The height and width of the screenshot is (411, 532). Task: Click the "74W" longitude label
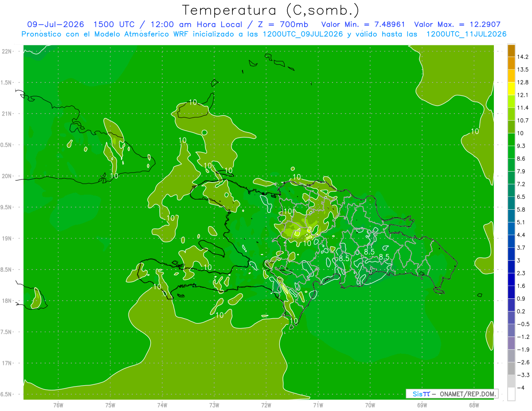pos(162,405)
